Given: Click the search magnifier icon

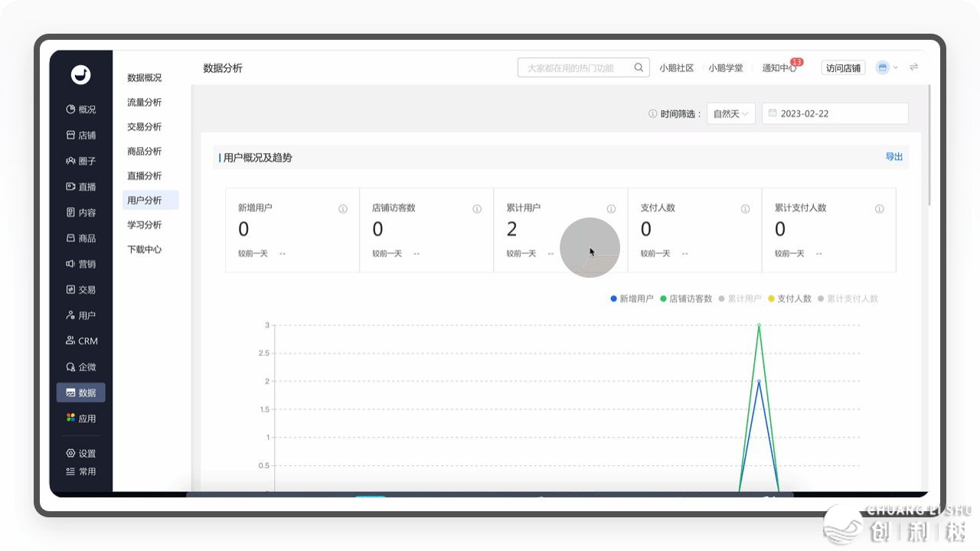Looking at the screenshot, I should point(639,67).
